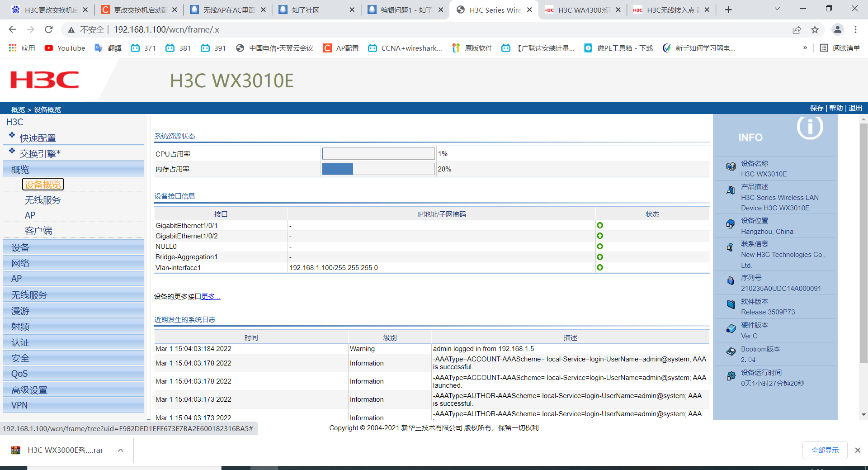Click the 内存占用率 progress bar
The height and width of the screenshot is (470, 868).
coord(378,169)
